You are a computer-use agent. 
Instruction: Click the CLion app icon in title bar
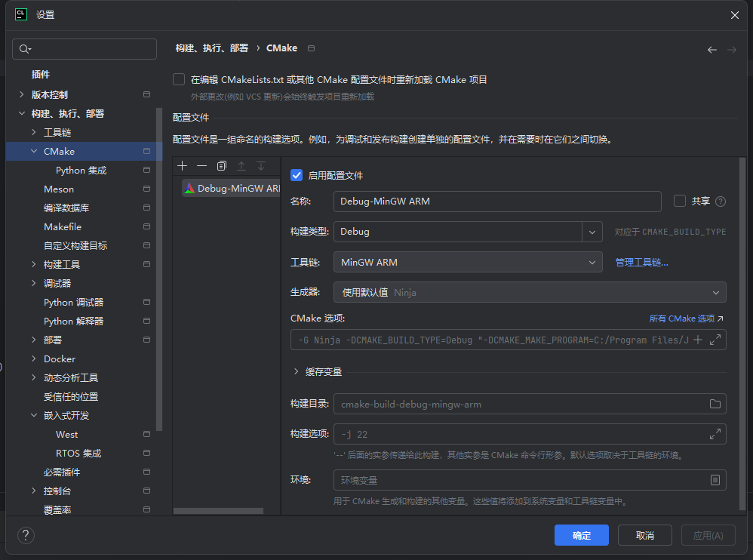(21, 14)
